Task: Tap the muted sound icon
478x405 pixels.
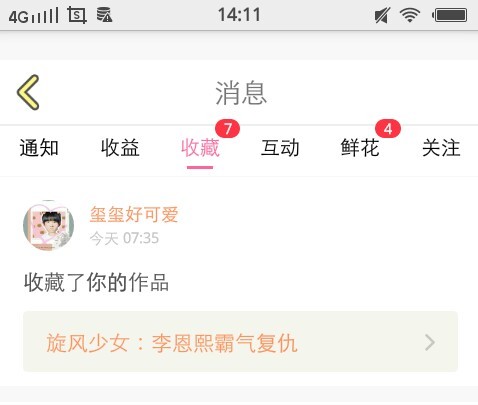Action: [x=382, y=15]
